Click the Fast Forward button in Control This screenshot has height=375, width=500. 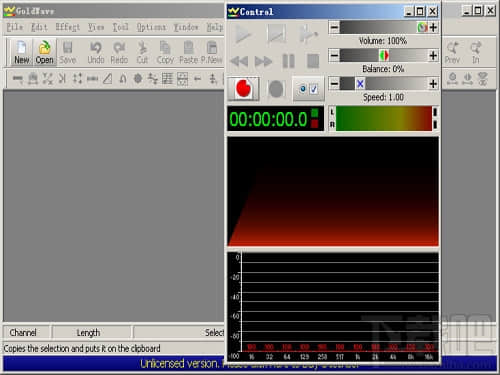(x=263, y=61)
